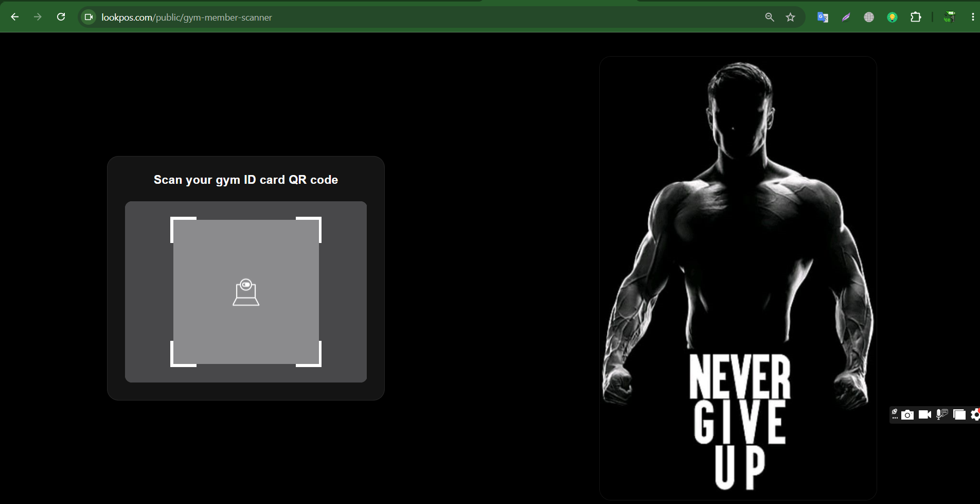Click the lookpos.com address bar URL
980x504 pixels.
click(187, 18)
